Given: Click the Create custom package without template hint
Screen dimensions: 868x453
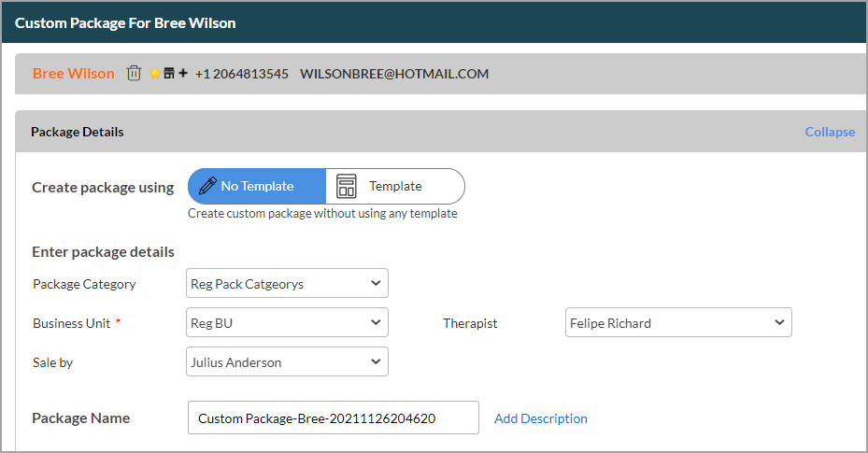Looking at the screenshot, I should pos(322,214).
